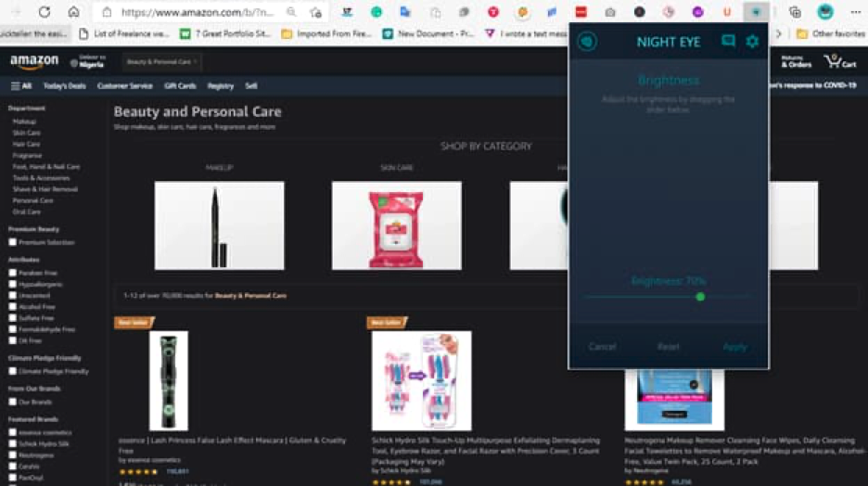Screen dimensions: 868x486
Task: Click the site info lock icon
Action: [x=107, y=12]
